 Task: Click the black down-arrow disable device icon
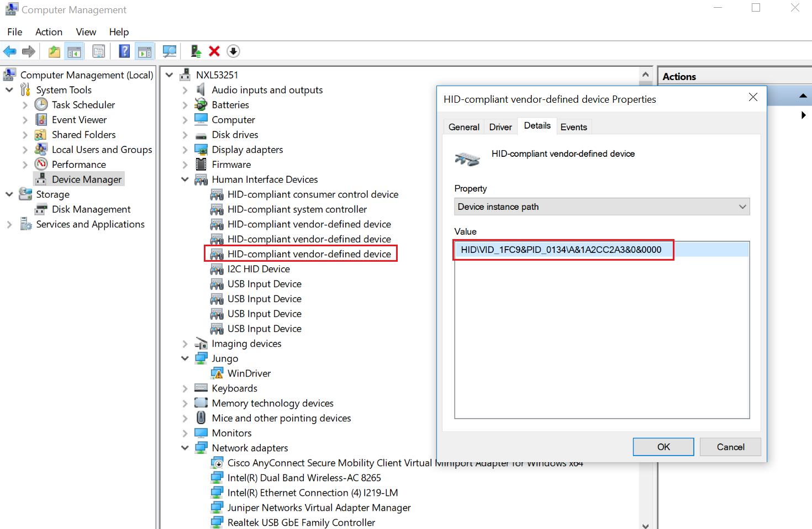pos(234,51)
